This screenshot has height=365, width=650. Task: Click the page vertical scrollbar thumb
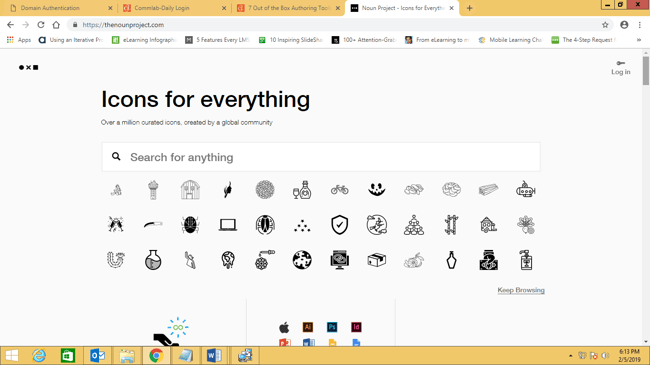(x=646, y=71)
